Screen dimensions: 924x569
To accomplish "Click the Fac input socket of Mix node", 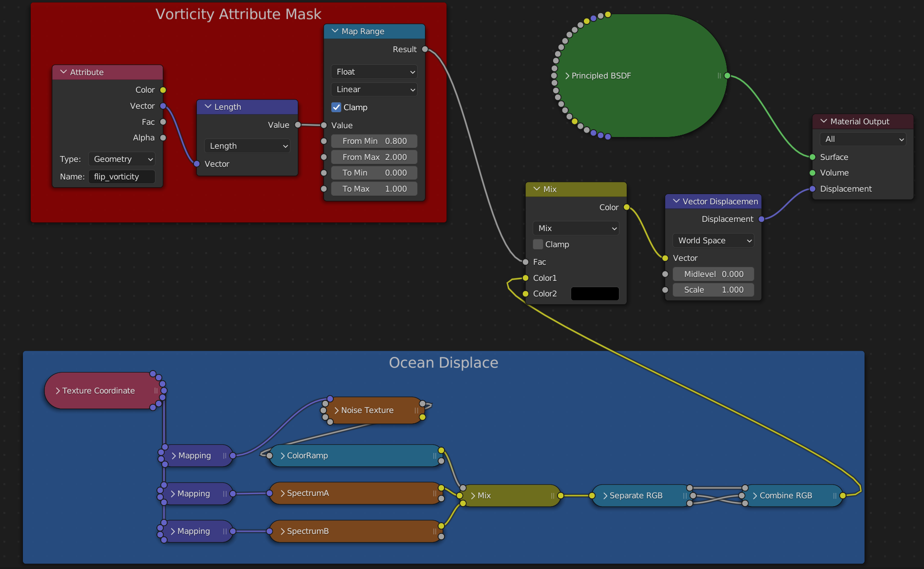I will (525, 262).
